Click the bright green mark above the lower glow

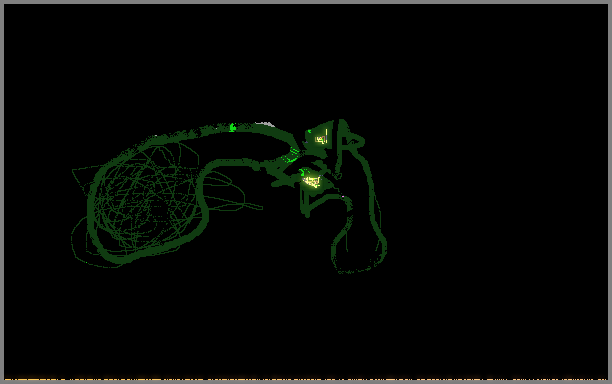302,172
